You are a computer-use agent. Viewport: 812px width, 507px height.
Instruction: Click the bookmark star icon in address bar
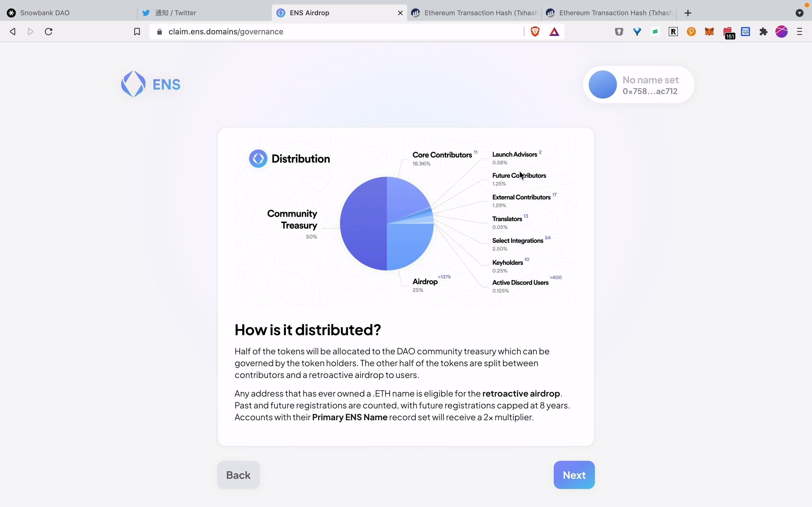pyautogui.click(x=136, y=32)
